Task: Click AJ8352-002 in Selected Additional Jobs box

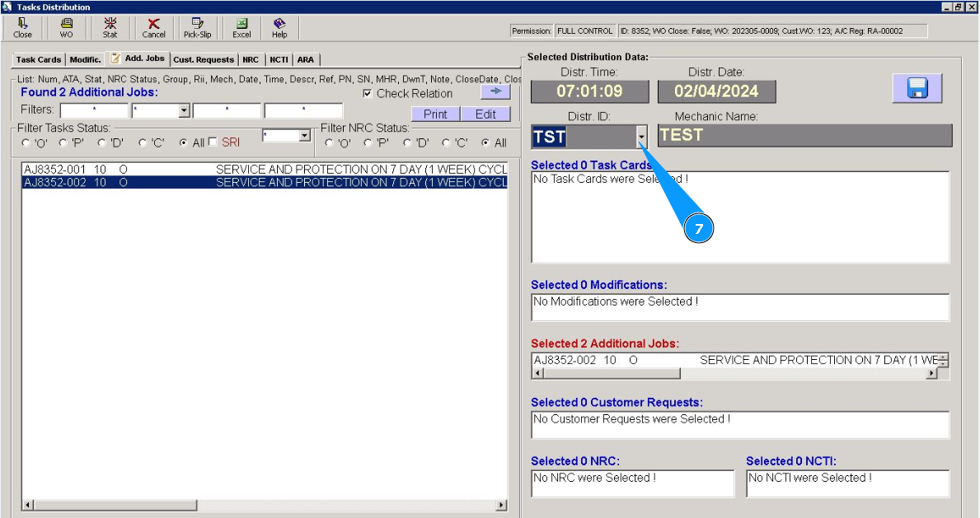Action: click(736, 360)
